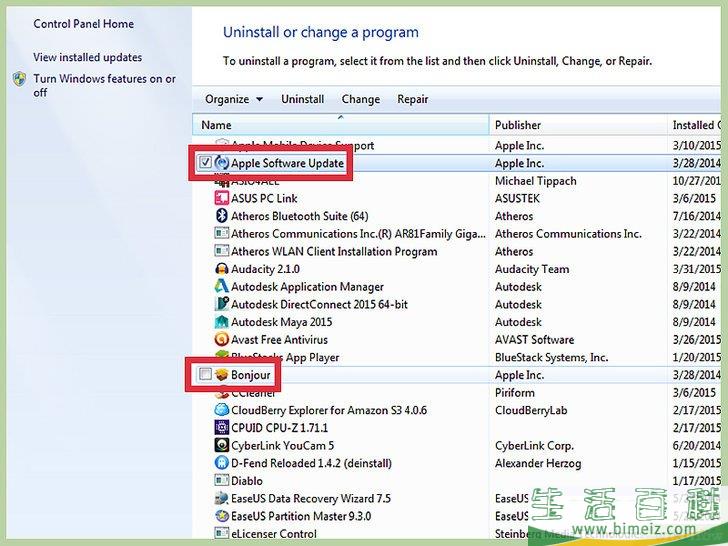This screenshot has height=546, width=728.
Task: Open the Organize dropdown menu
Action: tap(234, 99)
